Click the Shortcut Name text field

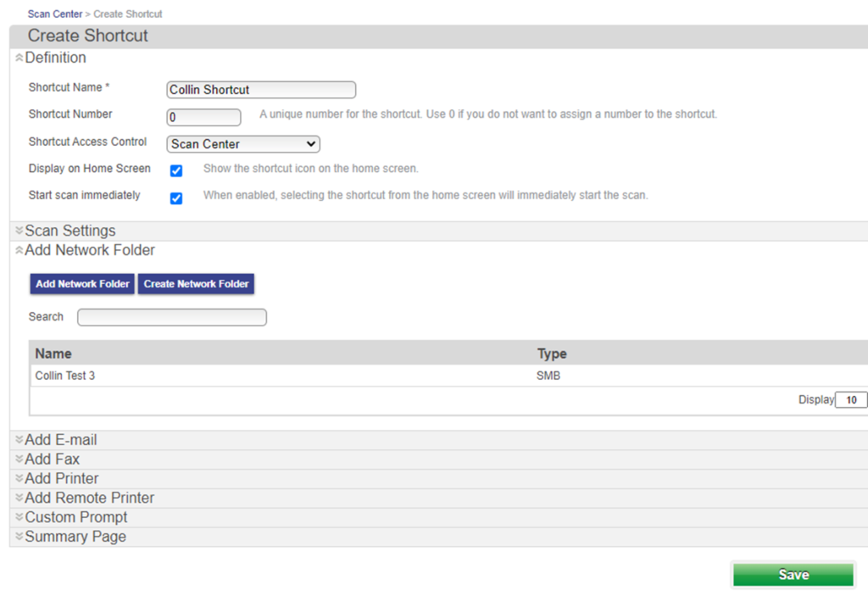point(261,90)
